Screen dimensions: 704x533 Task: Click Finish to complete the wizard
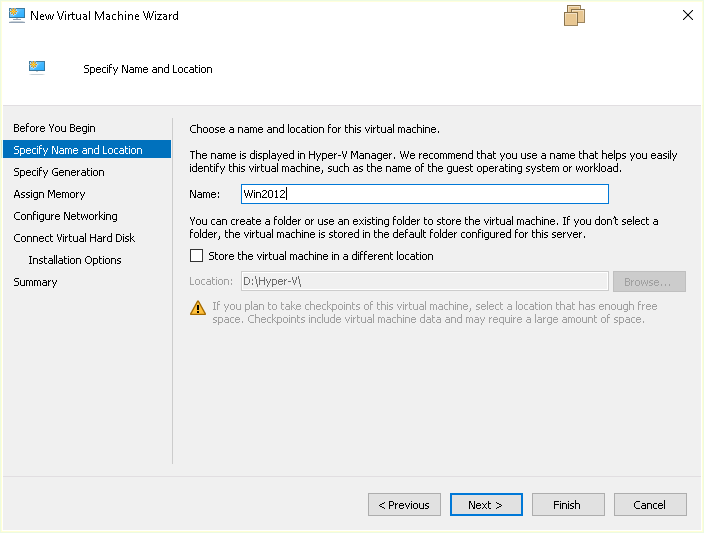click(568, 505)
